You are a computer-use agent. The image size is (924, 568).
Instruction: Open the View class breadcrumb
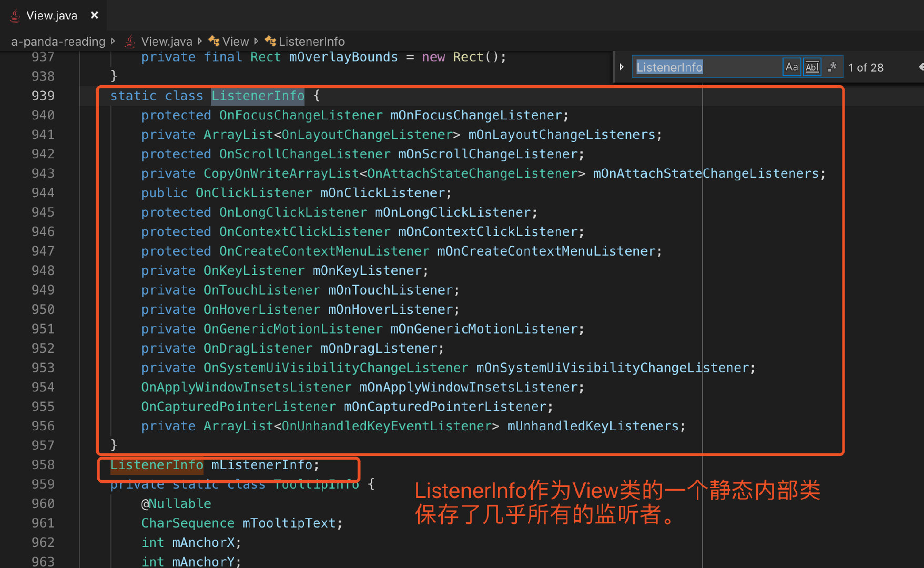click(x=235, y=42)
